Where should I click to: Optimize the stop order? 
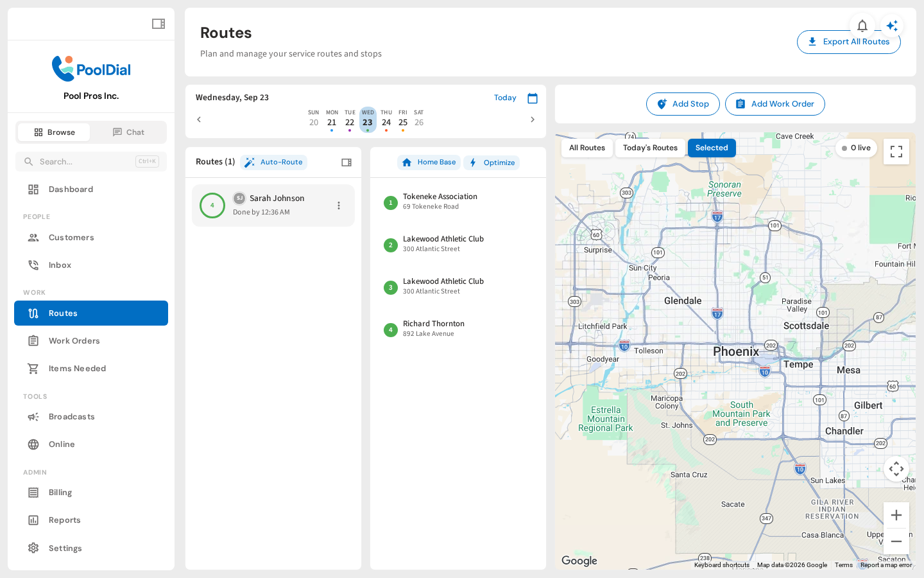(x=492, y=162)
